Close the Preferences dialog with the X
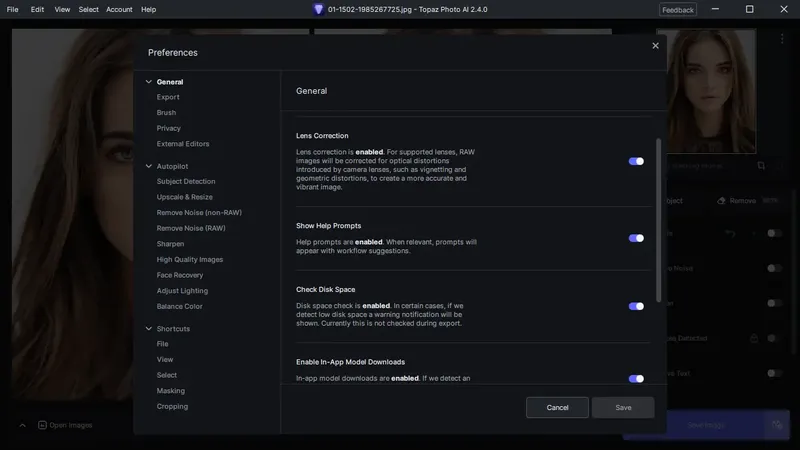The height and width of the screenshot is (450, 800). click(x=655, y=46)
